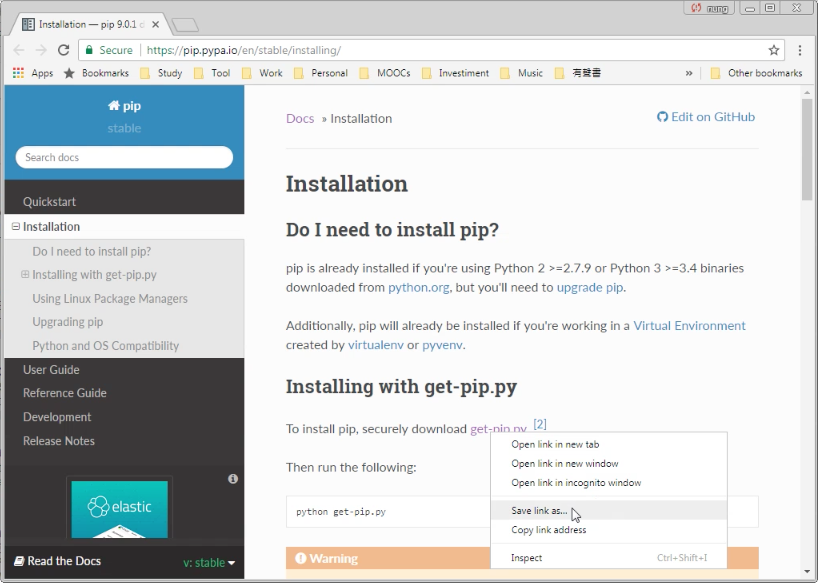The image size is (818, 583).
Task: Follow the python.org link
Action: [418, 287]
